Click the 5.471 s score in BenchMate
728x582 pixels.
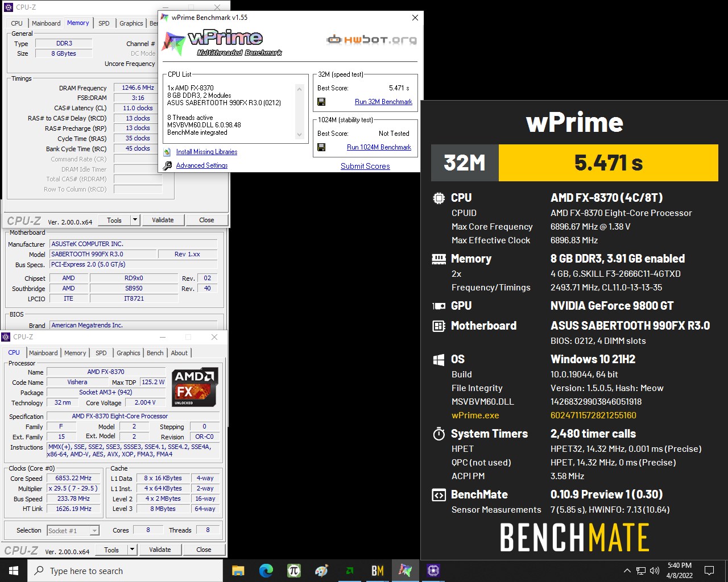(609, 163)
